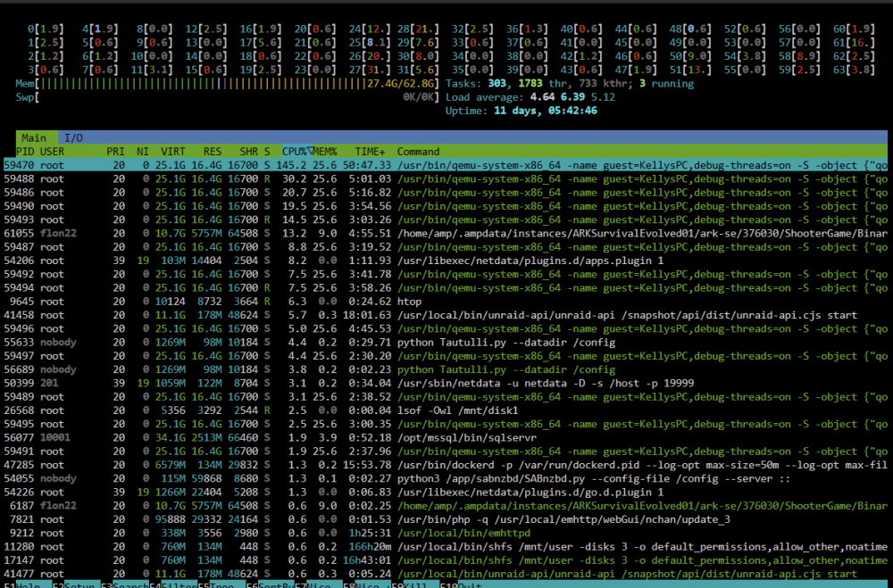The image size is (893, 588).
Task: Select ARKSurvivalEvolved process PID 61055
Action: pyautogui.click(x=446, y=234)
